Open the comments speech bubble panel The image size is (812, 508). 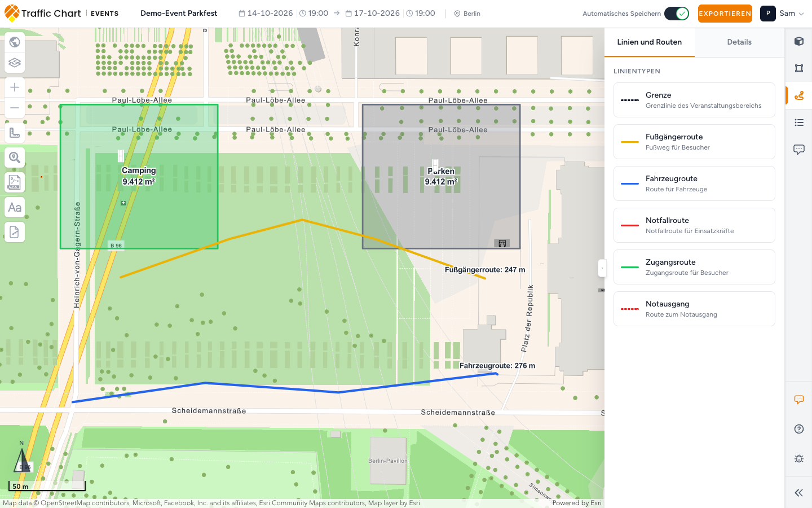798,150
